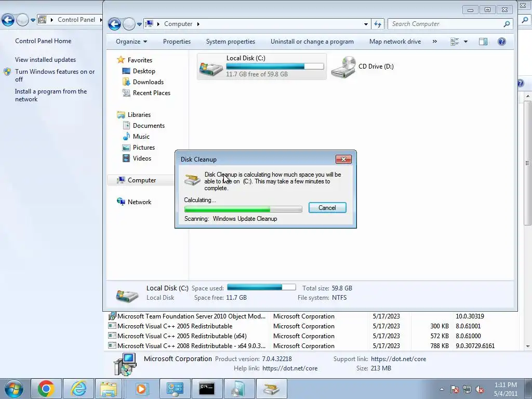Viewport: 532px width, 399px height.
Task: Open the Downloads folder
Action: (x=148, y=82)
